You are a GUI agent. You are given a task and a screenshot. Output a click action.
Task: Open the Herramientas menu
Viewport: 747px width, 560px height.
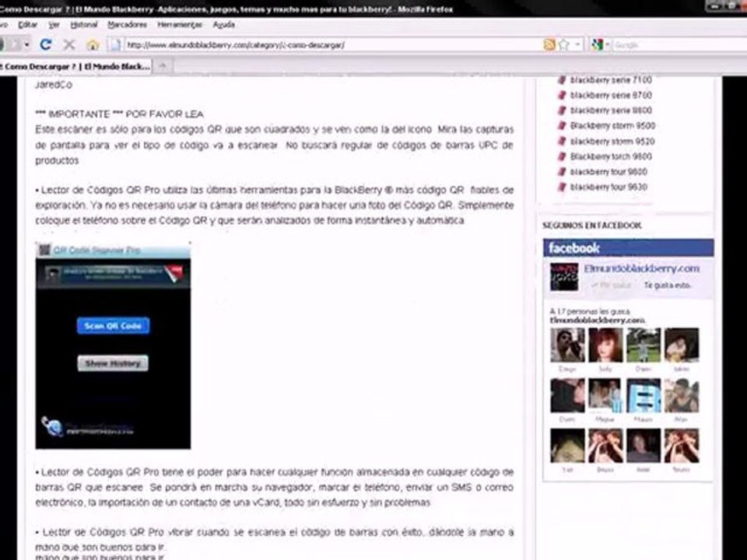click(x=180, y=24)
